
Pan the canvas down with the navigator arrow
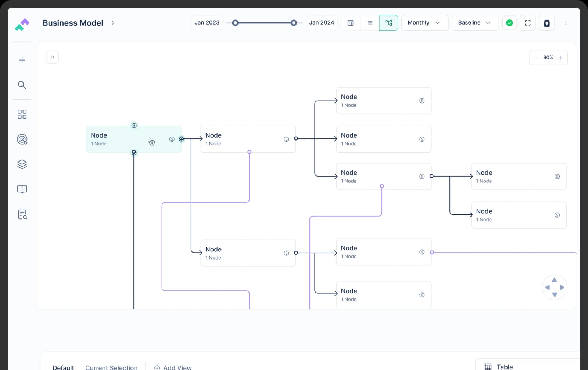(x=555, y=294)
